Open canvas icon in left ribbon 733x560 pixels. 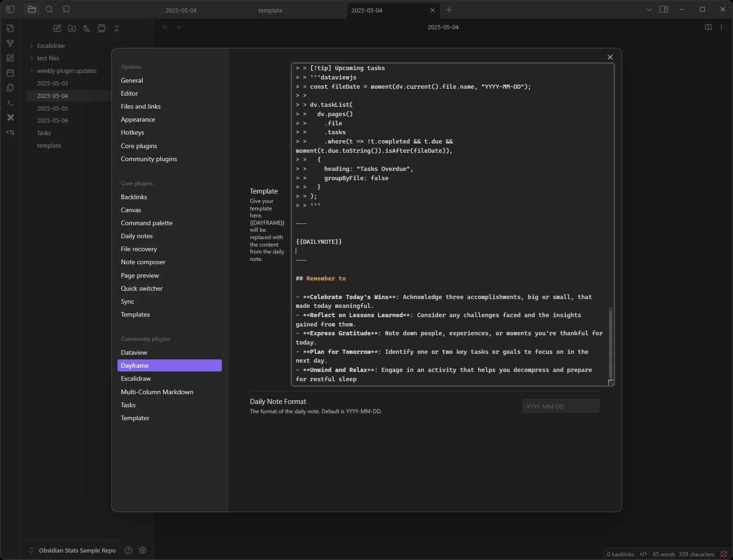click(x=10, y=58)
